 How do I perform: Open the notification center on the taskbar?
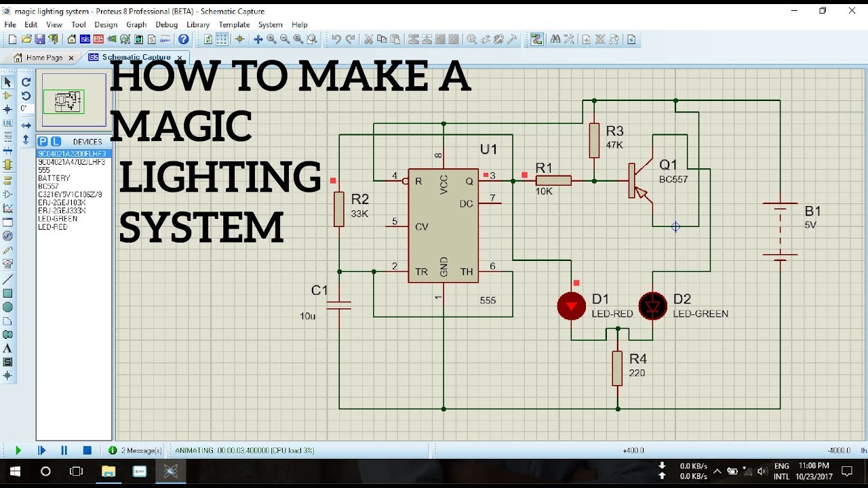pos(847,471)
